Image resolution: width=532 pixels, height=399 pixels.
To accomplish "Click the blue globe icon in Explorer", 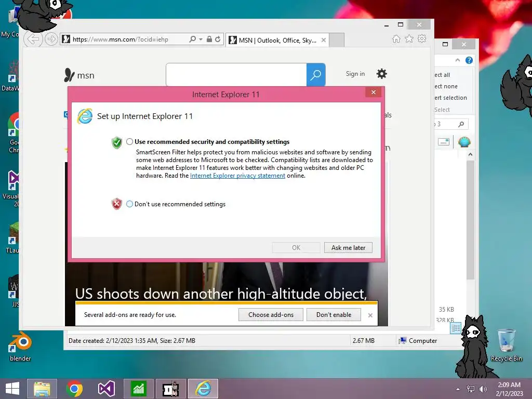I will point(464,142).
